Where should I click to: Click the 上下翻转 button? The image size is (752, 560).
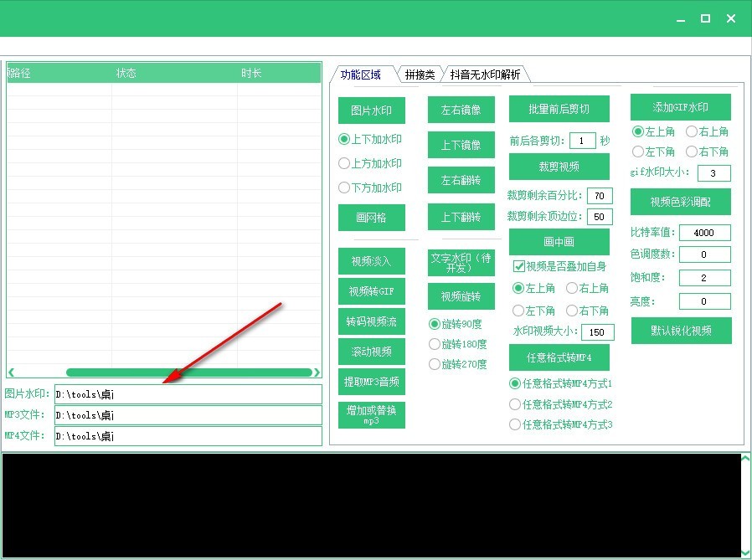coord(461,217)
